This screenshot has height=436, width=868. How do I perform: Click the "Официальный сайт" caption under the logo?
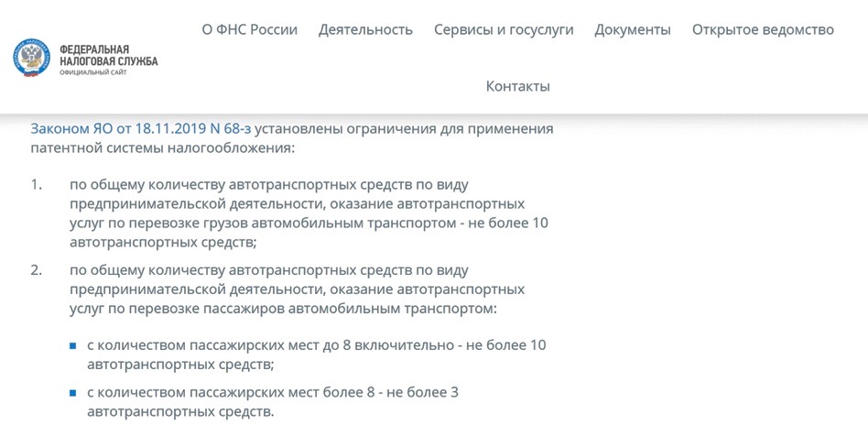(92, 72)
